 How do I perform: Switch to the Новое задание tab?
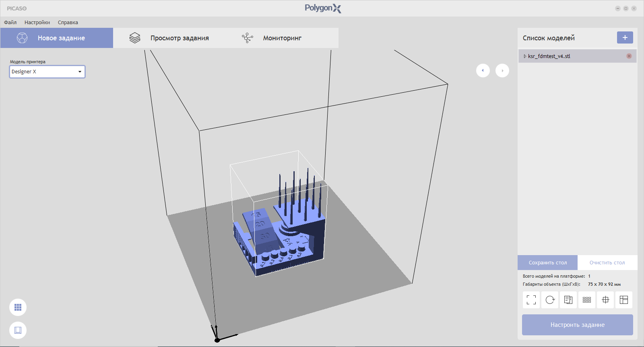click(x=57, y=38)
